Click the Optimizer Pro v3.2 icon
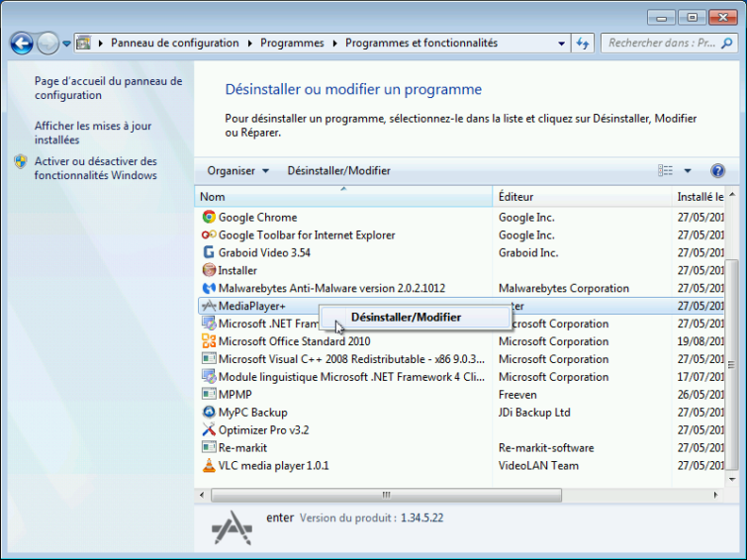Screen dimensions: 747x560 click(x=209, y=429)
